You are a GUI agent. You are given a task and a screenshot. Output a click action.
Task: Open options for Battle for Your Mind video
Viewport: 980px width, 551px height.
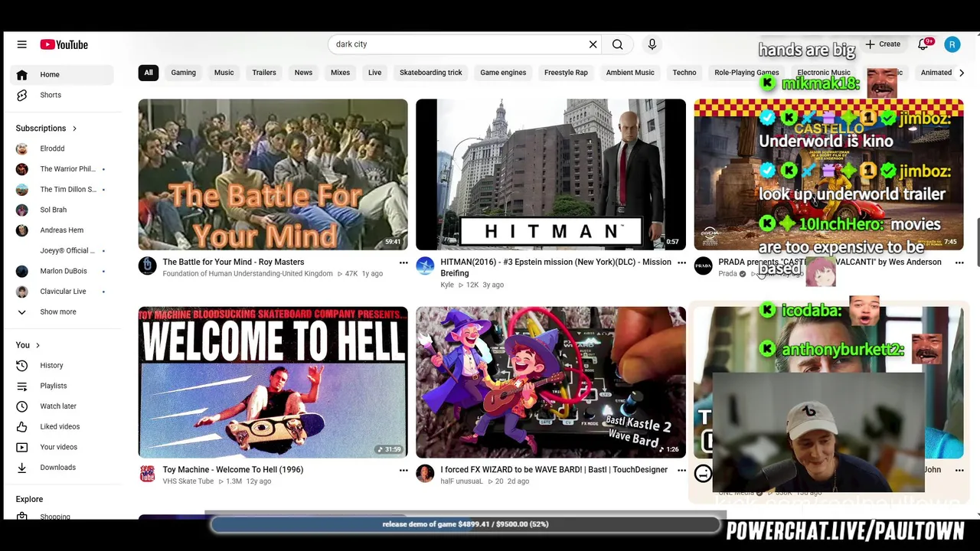coord(403,263)
